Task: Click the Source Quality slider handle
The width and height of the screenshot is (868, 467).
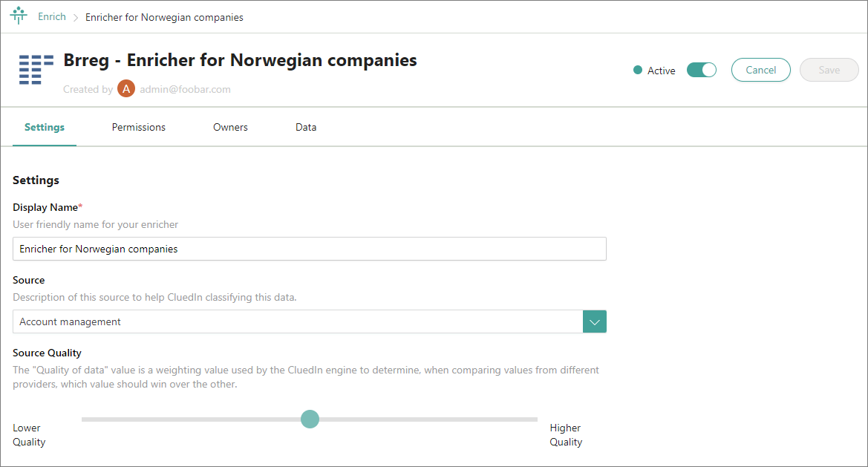Action: point(310,419)
